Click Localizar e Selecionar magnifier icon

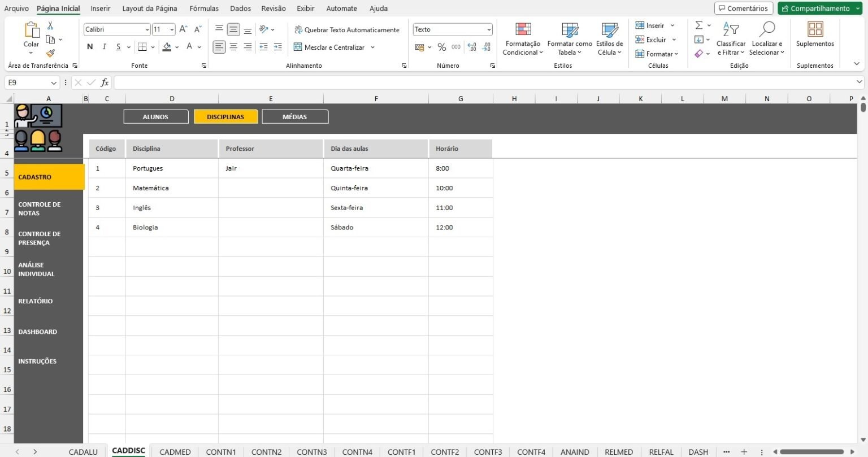tap(767, 29)
